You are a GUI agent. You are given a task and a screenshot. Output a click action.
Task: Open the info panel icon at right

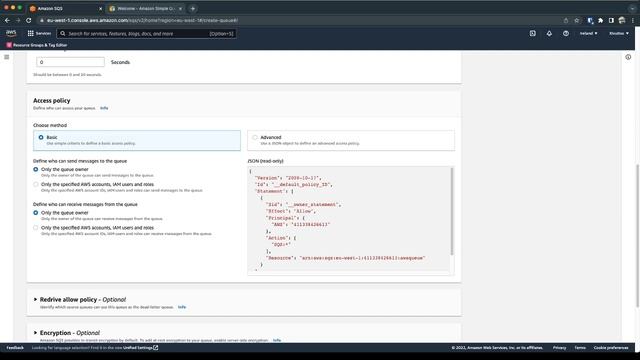pyautogui.click(x=628, y=57)
